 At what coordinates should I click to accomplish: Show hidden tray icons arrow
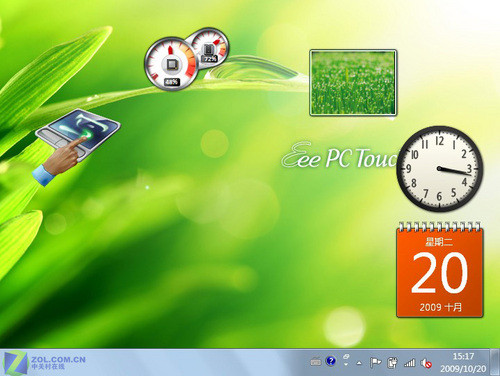point(359,363)
